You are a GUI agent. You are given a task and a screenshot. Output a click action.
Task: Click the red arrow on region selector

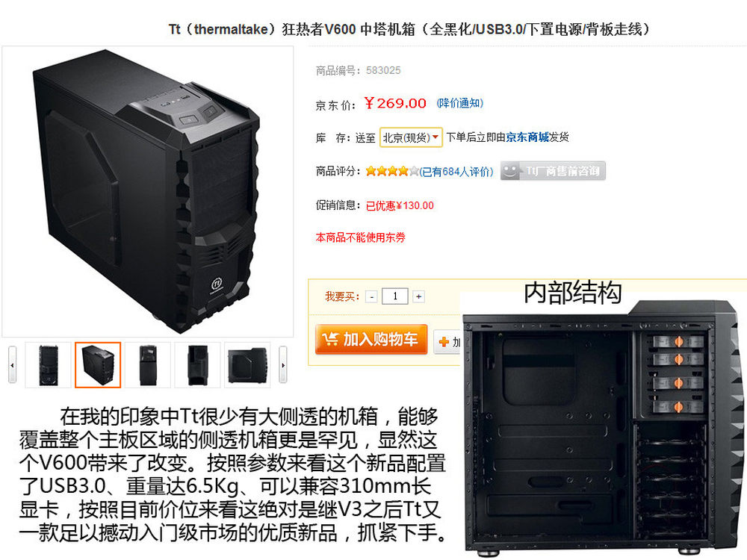435,137
